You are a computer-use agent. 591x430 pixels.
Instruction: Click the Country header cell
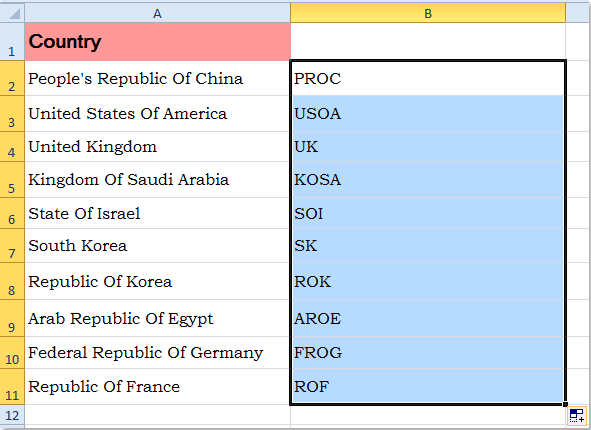point(158,41)
